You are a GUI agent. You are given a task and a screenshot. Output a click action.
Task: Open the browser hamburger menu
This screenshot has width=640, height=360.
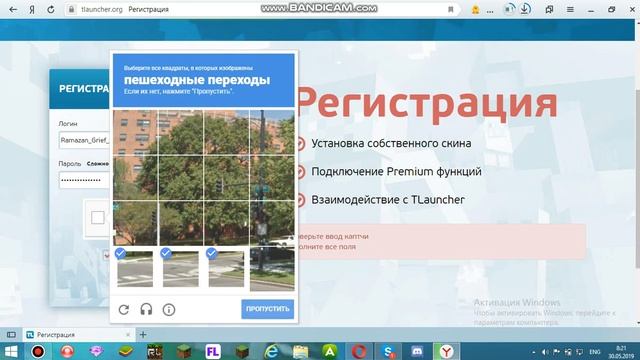(x=570, y=9)
